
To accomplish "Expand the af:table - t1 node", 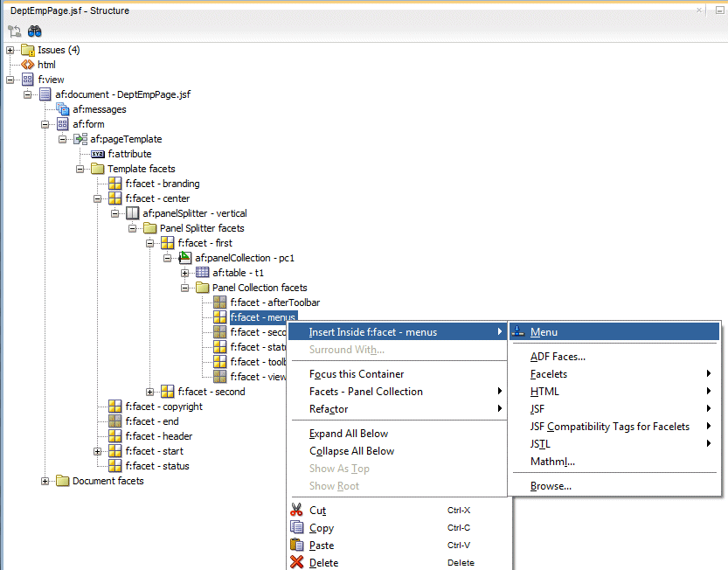I will point(184,273).
